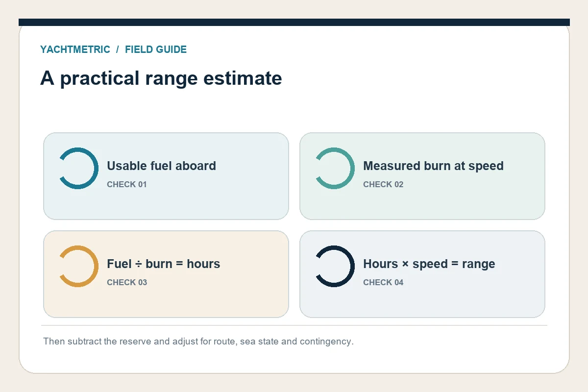Open the Hours × speed = range card
Viewport: 588px width, 392px height.
tap(422, 274)
